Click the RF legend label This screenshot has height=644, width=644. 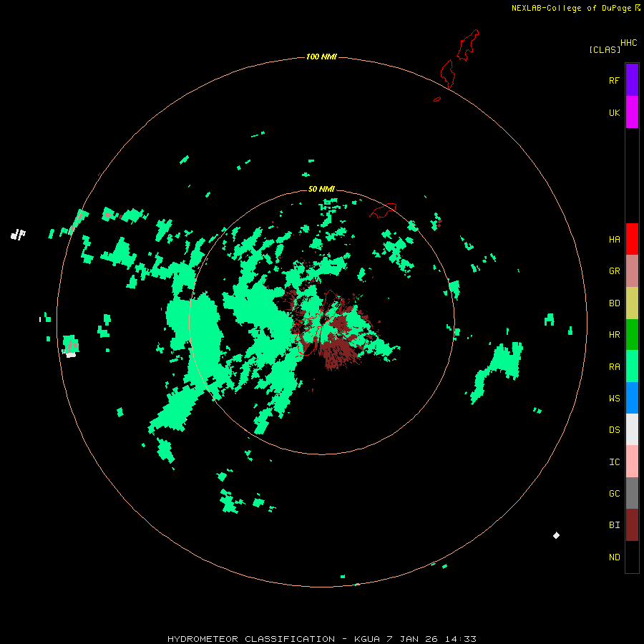pyautogui.click(x=614, y=80)
